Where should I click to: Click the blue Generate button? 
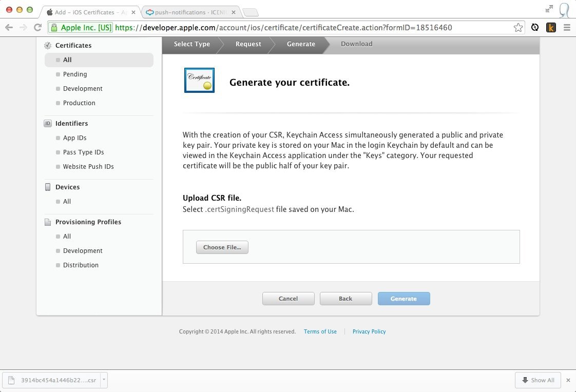tap(404, 299)
